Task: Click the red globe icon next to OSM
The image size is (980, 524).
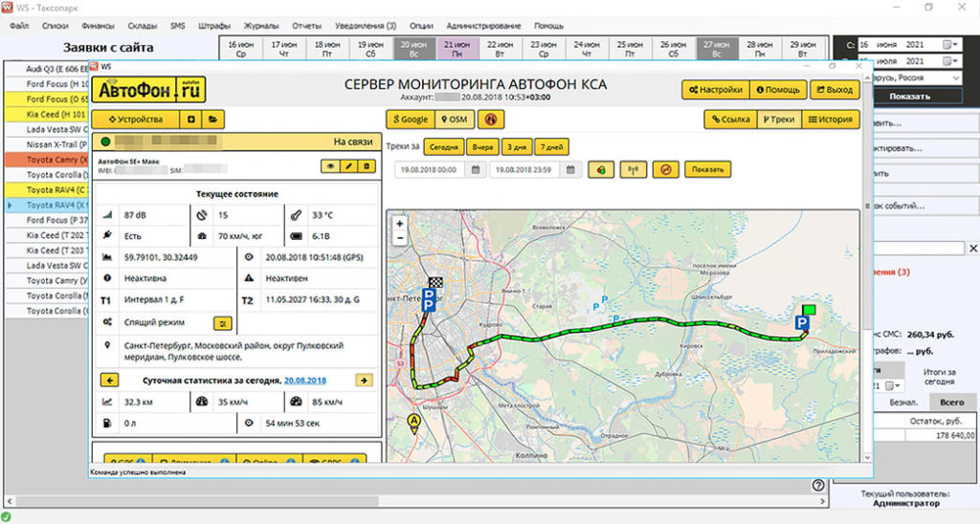Action: coord(490,120)
